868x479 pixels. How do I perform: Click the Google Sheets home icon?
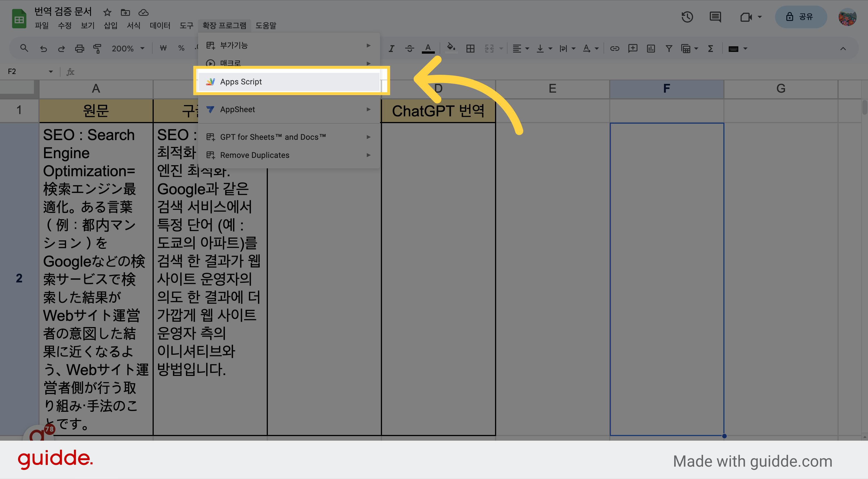19,19
